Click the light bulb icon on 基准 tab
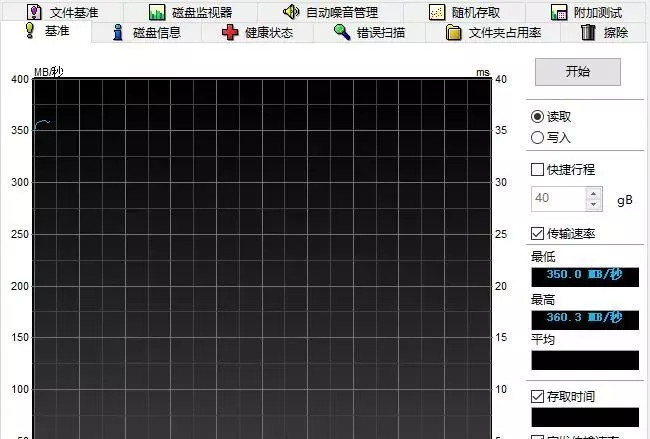 click(x=30, y=30)
